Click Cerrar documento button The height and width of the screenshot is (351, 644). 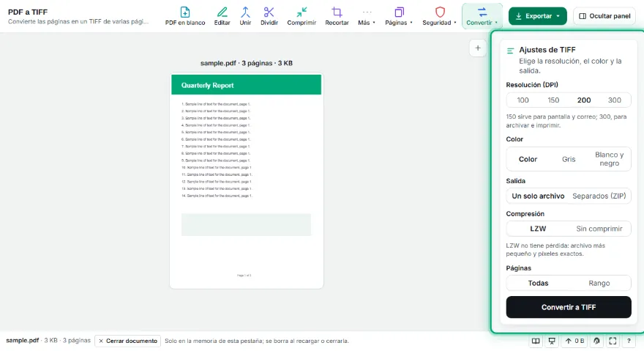click(128, 341)
